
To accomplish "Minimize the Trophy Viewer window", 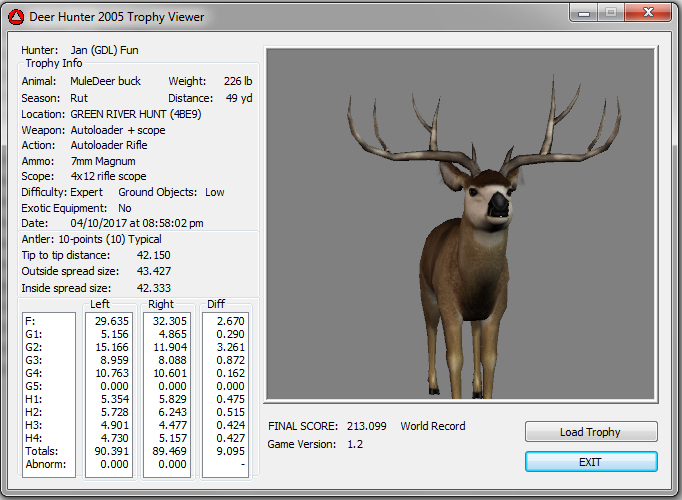I will 586,12.
